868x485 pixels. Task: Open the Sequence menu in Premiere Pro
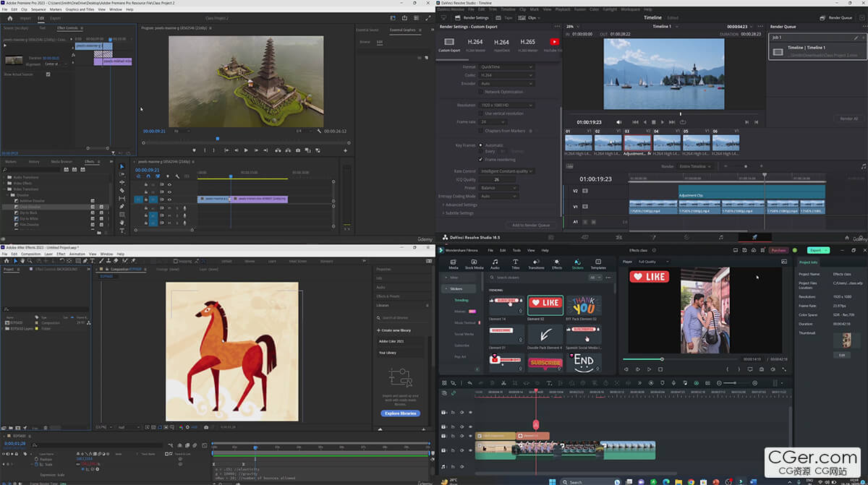(x=38, y=9)
